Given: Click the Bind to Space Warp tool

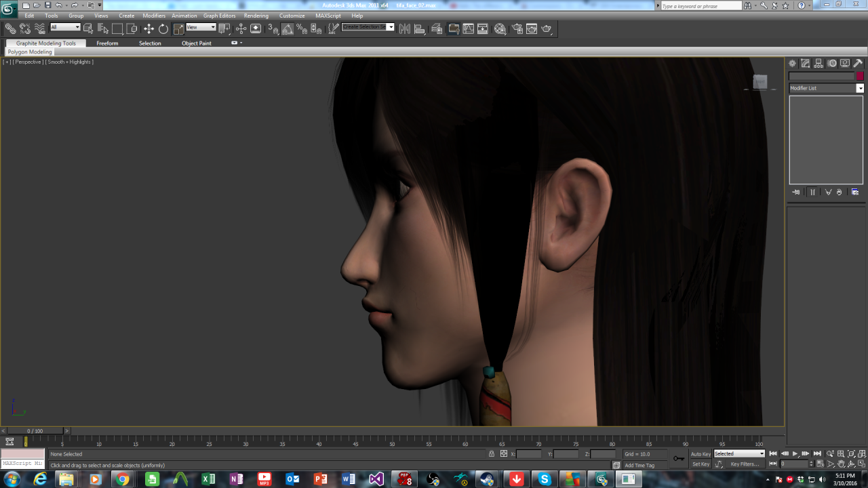Looking at the screenshot, I should point(40,28).
